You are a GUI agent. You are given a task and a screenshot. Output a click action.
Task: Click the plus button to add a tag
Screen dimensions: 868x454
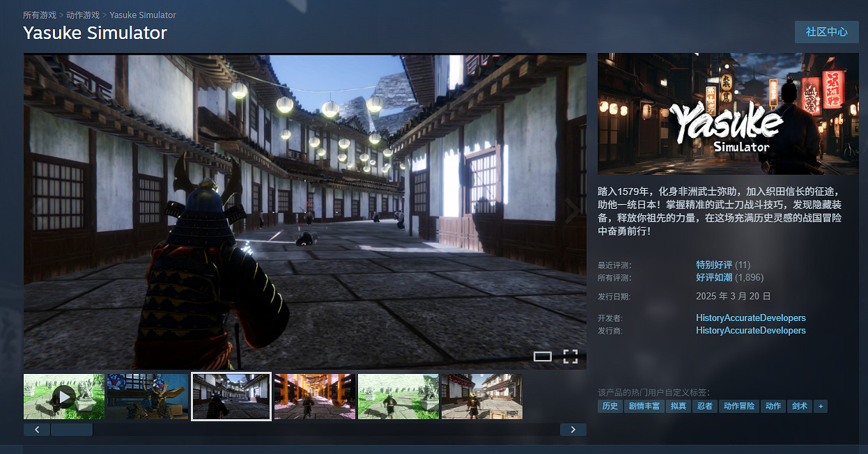pos(820,406)
